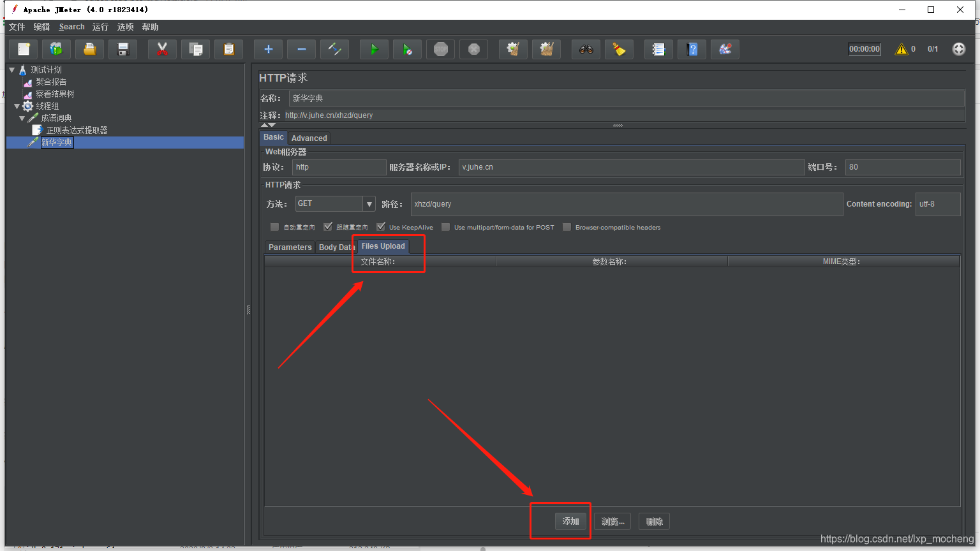Screen dimensions: 980x551
Task: Click the Stop test icon
Action: coord(441,49)
